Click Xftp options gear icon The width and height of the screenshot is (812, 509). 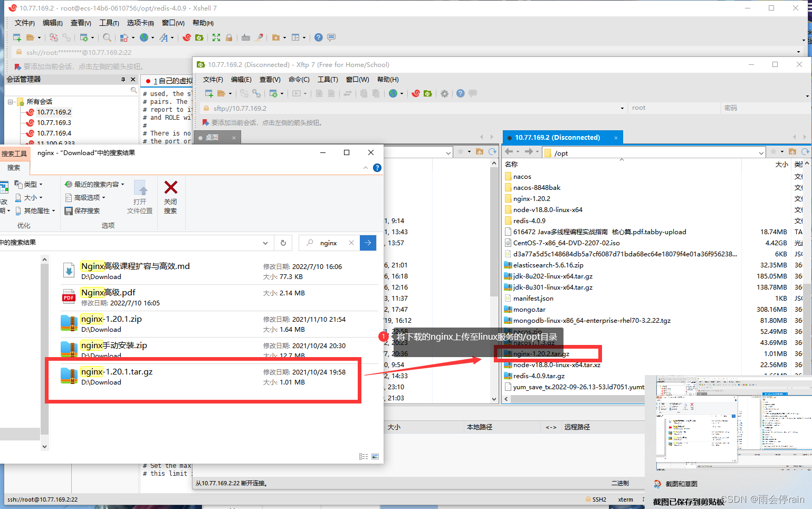point(444,93)
